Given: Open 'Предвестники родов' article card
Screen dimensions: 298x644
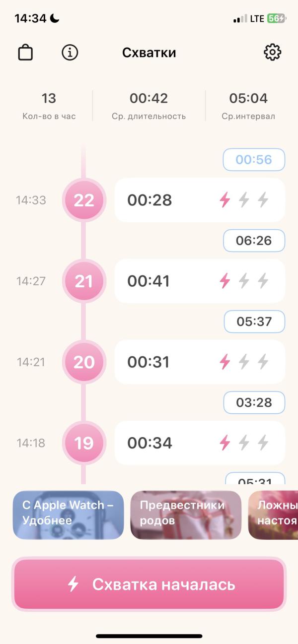Looking at the screenshot, I should pyautogui.click(x=186, y=515).
